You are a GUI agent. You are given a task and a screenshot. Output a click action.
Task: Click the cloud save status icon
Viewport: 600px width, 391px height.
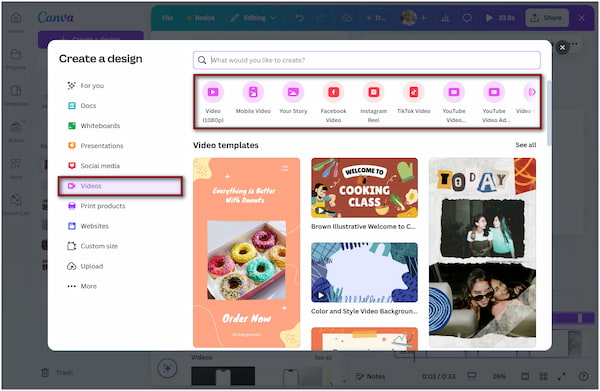347,18
